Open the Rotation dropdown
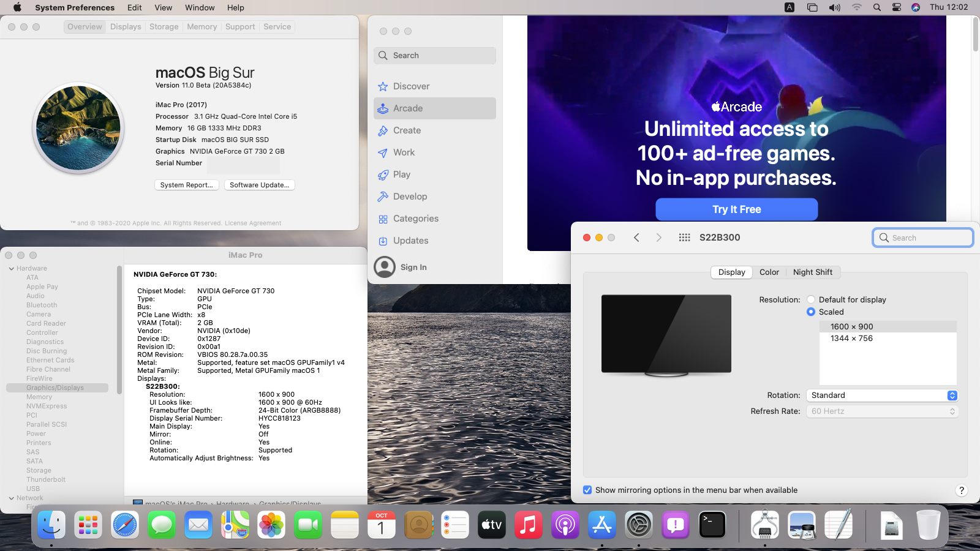This screenshot has height=551, width=980. 882,395
